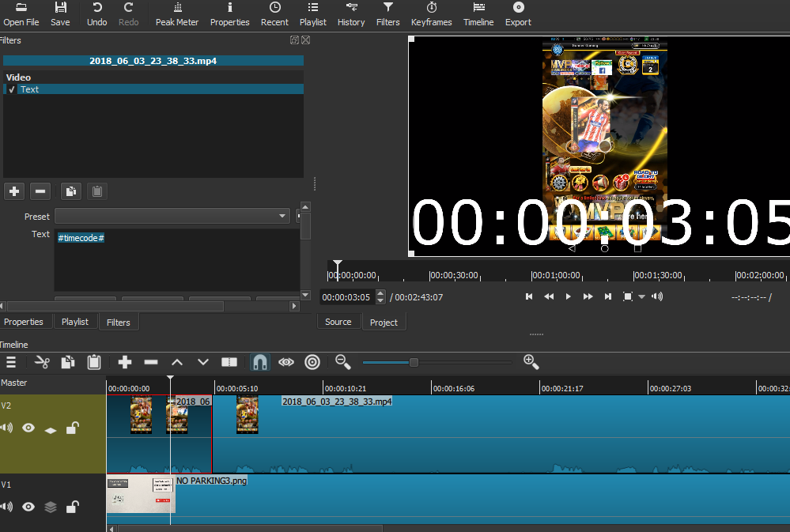
Task: Click the filter panel down arrow
Action: [x=305, y=295]
